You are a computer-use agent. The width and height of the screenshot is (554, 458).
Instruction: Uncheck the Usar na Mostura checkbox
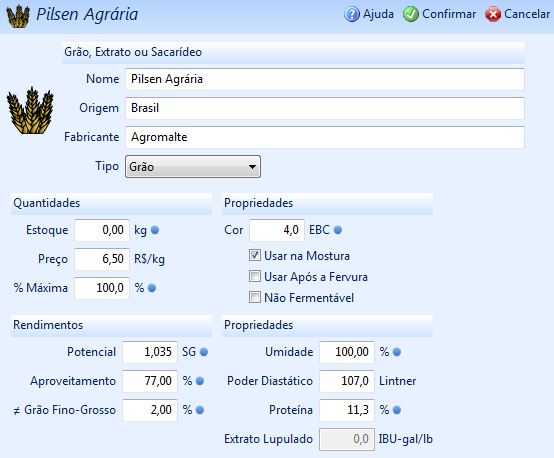(x=255, y=255)
